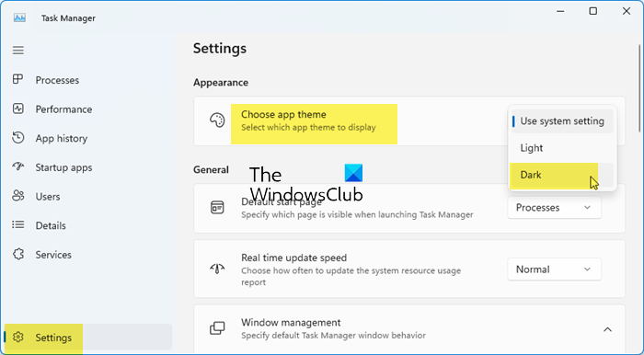Screen dimensions: 644x355
Task: Choose the Dark theme option
Action: point(562,175)
